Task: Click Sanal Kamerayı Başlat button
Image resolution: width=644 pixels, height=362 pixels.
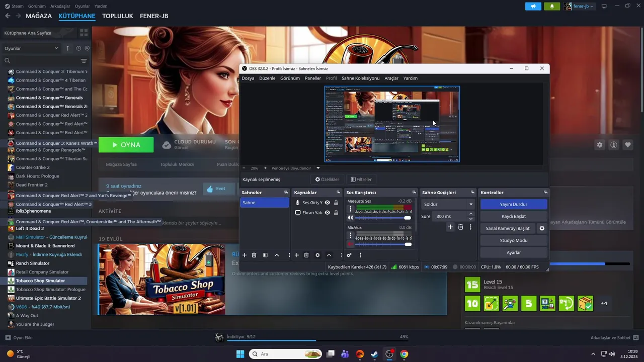Action: click(x=508, y=228)
